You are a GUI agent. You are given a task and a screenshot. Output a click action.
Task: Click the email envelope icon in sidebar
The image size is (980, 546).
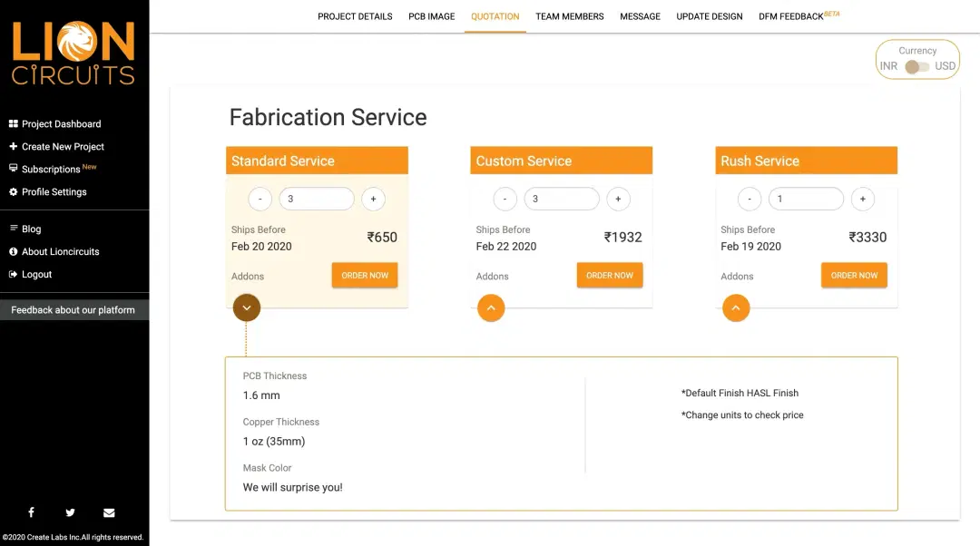coord(109,512)
